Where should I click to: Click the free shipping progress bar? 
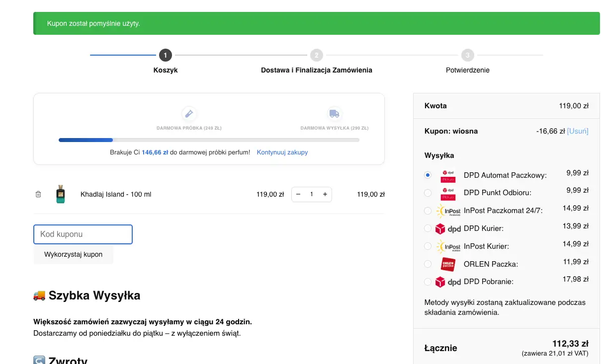click(x=209, y=140)
